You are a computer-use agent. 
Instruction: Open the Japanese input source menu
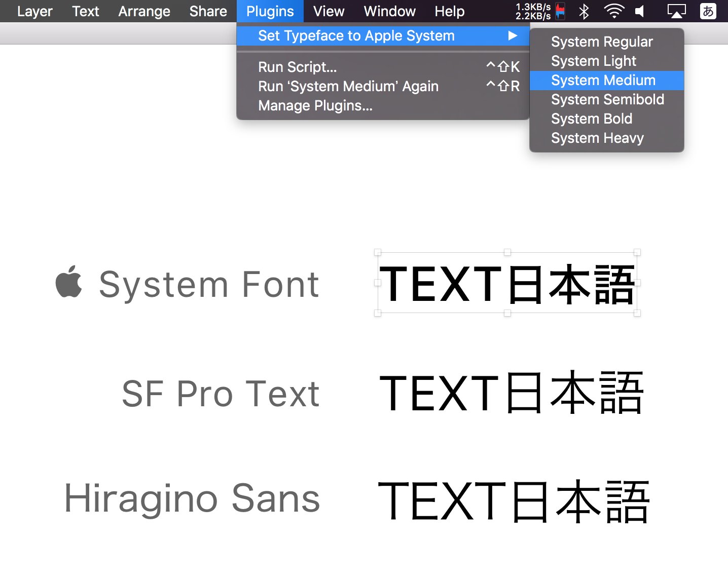(x=708, y=11)
